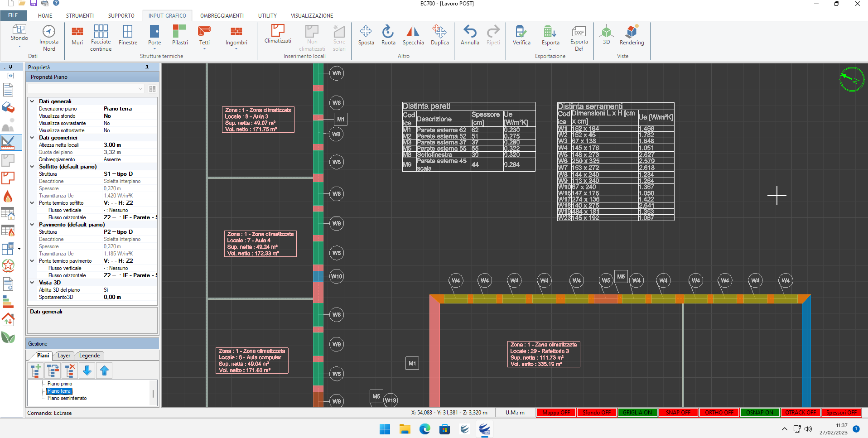The image size is (868, 438).
Task: Switch to the STRUMENTI ribbon tab
Action: tap(80, 15)
